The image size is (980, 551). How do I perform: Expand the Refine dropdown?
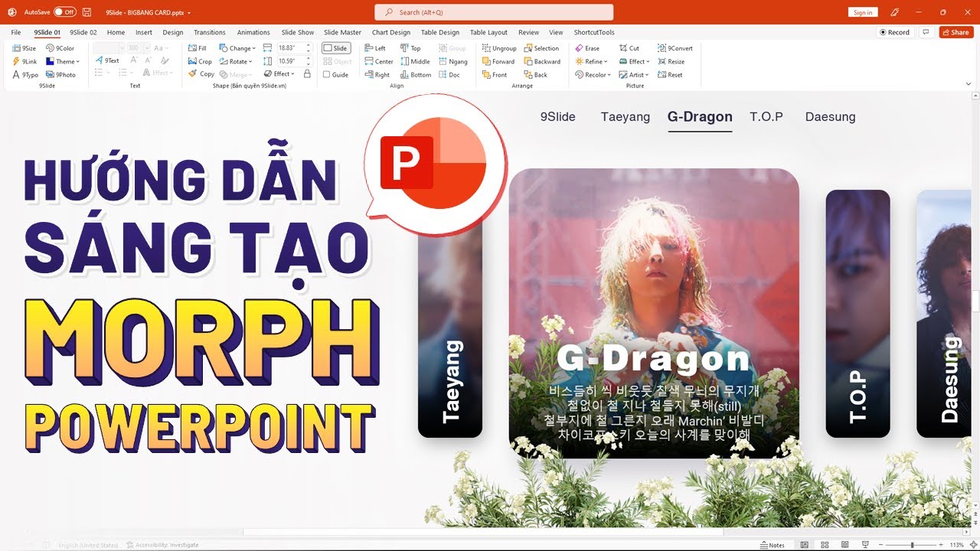click(591, 61)
